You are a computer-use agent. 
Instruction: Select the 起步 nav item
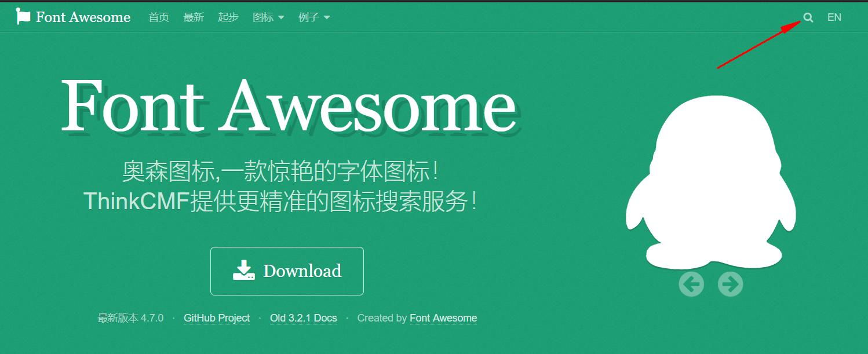[228, 17]
